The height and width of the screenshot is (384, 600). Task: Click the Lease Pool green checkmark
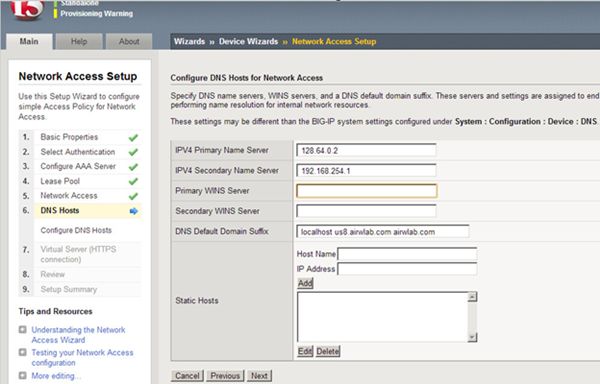click(133, 181)
